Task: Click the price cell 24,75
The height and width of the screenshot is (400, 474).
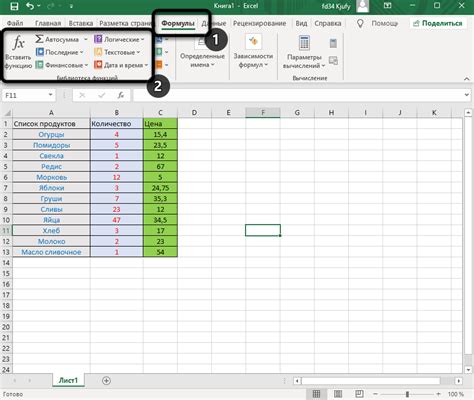Action: [x=160, y=188]
